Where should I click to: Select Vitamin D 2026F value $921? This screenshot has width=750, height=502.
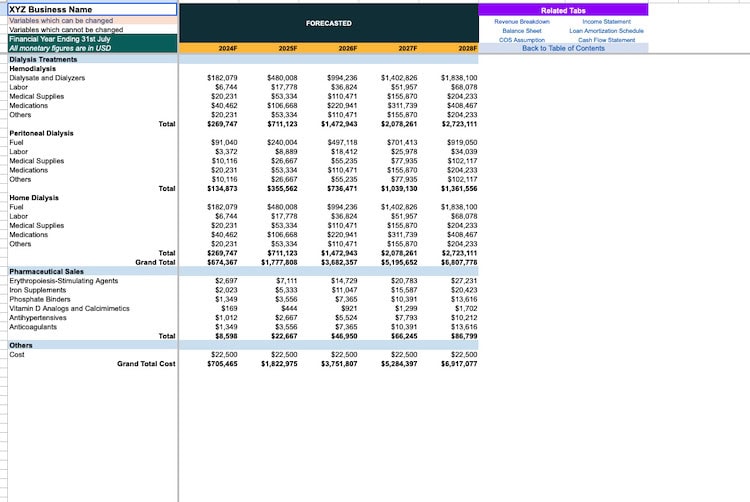(x=349, y=308)
